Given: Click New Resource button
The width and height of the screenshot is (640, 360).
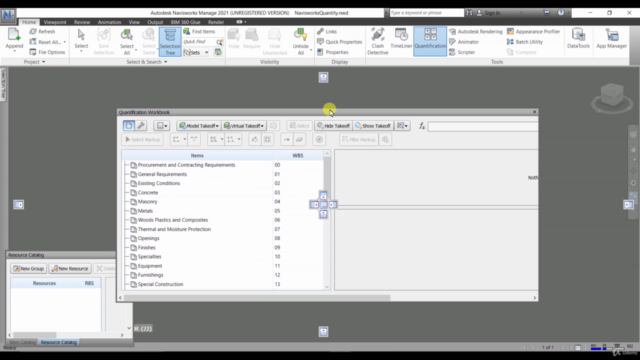Looking at the screenshot, I should coord(70,269).
